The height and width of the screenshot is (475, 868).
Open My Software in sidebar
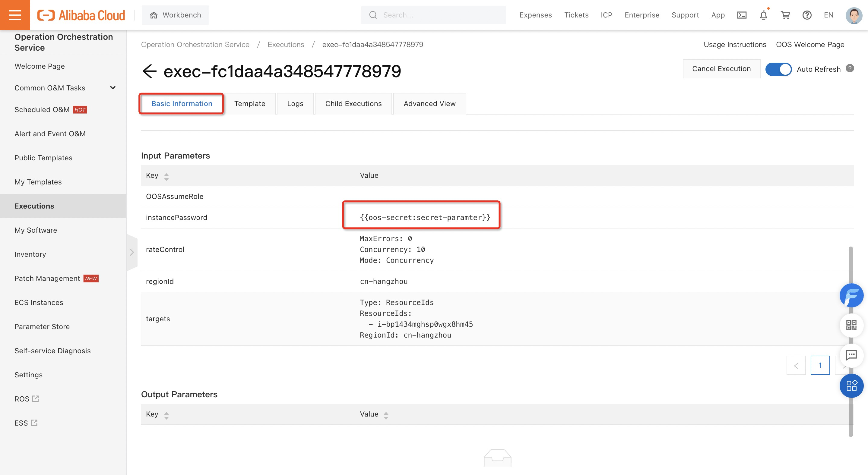pos(36,230)
